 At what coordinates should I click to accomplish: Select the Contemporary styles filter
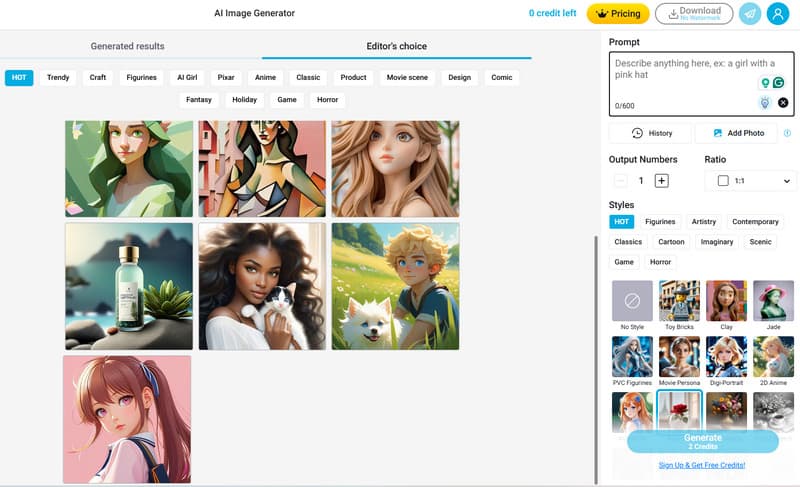755,222
